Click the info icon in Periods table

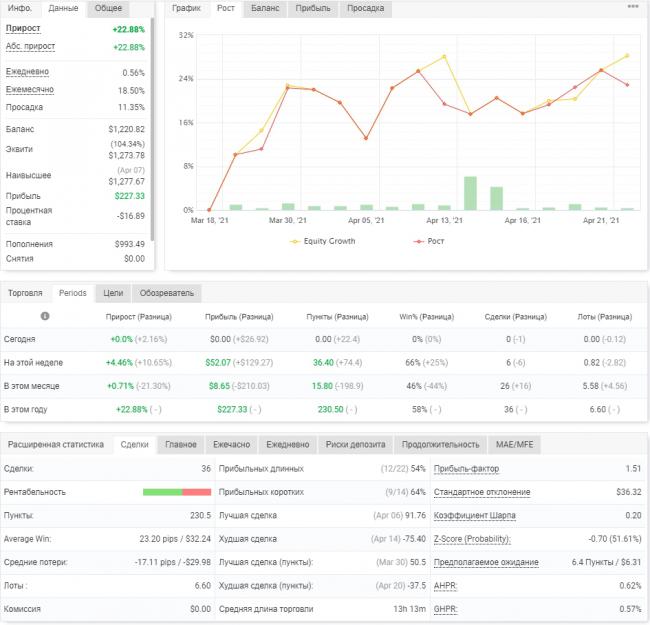pyautogui.click(x=45, y=315)
